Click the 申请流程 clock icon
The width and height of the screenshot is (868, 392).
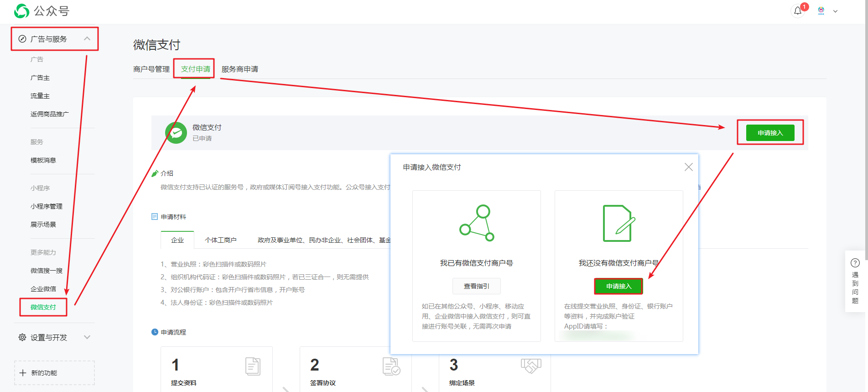tap(155, 332)
